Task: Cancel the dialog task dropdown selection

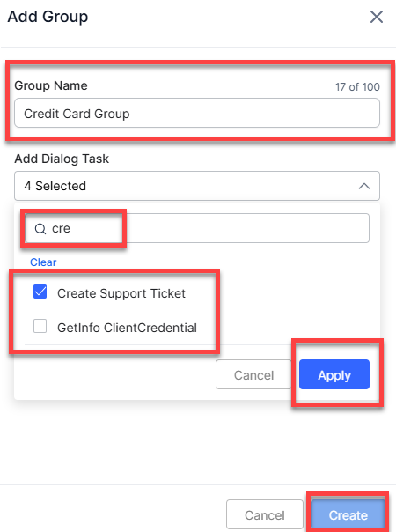Action: coord(253,374)
